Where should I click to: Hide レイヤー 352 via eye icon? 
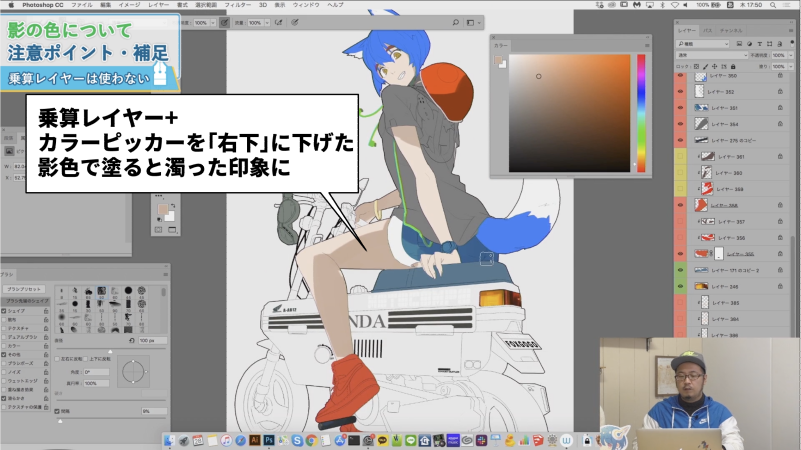tap(680, 92)
